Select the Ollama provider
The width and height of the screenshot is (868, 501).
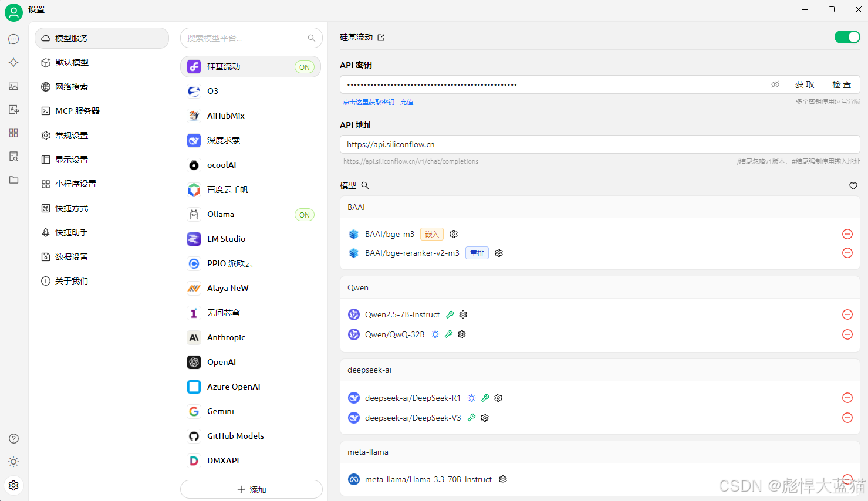(x=251, y=214)
